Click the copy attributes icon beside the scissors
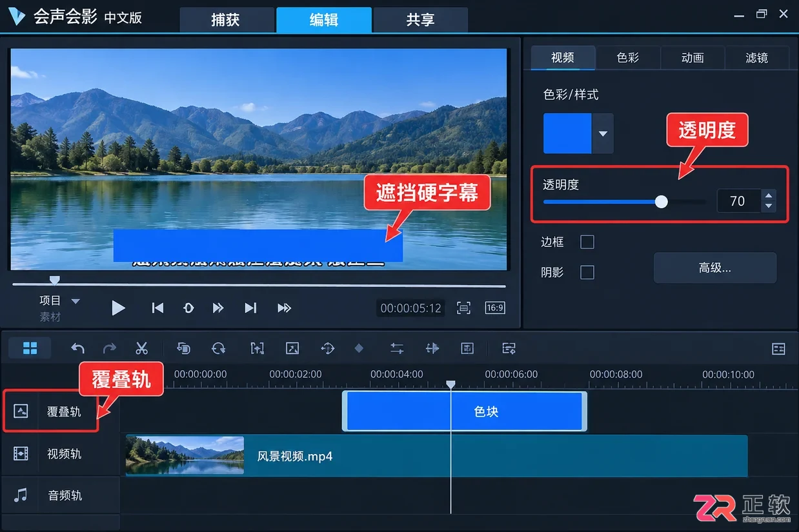799x532 pixels. (x=183, y=348)
